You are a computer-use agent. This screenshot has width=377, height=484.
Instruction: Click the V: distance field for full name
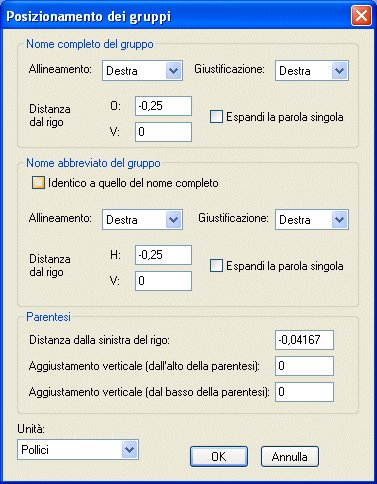point(163,132)
